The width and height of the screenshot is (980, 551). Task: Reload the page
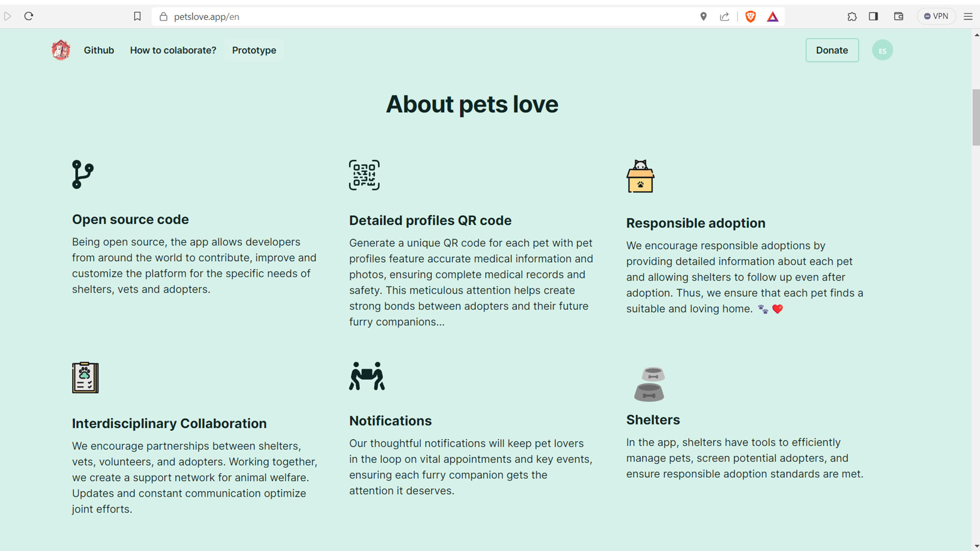(x=29, y=16)
